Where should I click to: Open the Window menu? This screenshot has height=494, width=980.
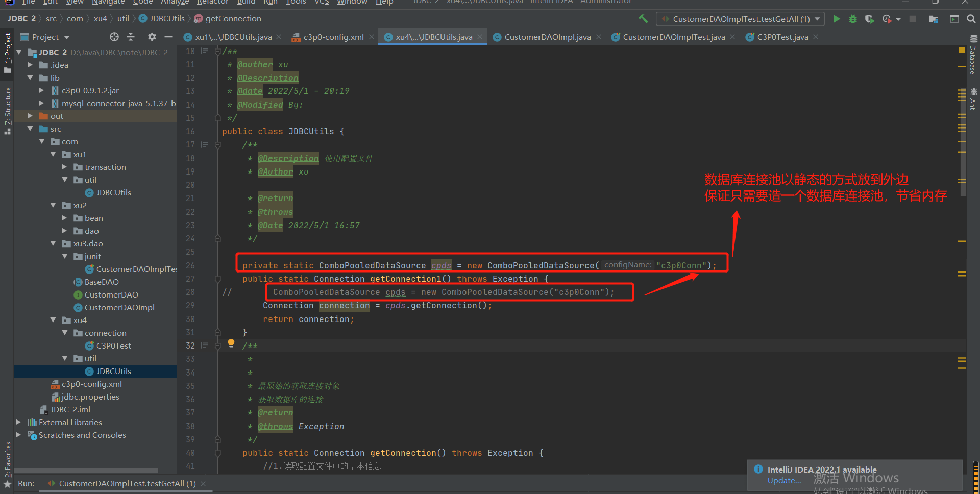click(352, 2)
